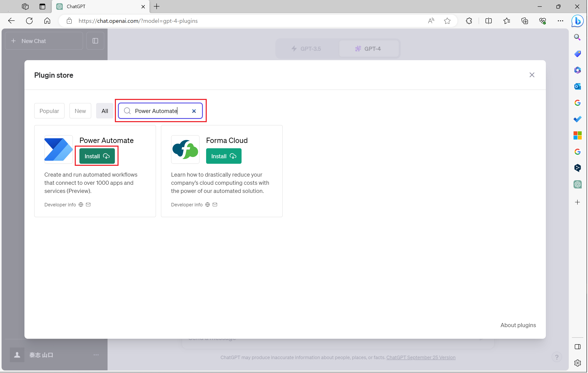The height and width of the screenshot is (373, 588).
Task: Open ChatGPT icon in Edge sidebar
Action: pos(577,184)
